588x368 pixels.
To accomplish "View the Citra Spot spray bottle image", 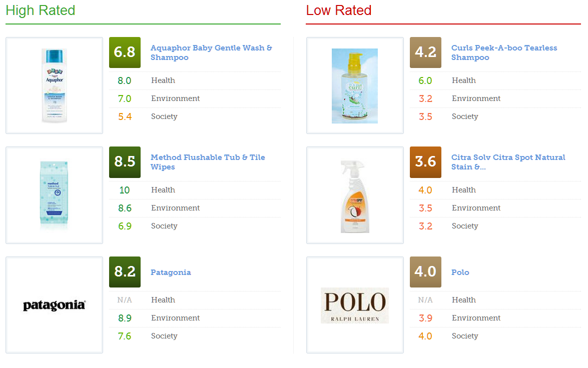I will [355, 196].
